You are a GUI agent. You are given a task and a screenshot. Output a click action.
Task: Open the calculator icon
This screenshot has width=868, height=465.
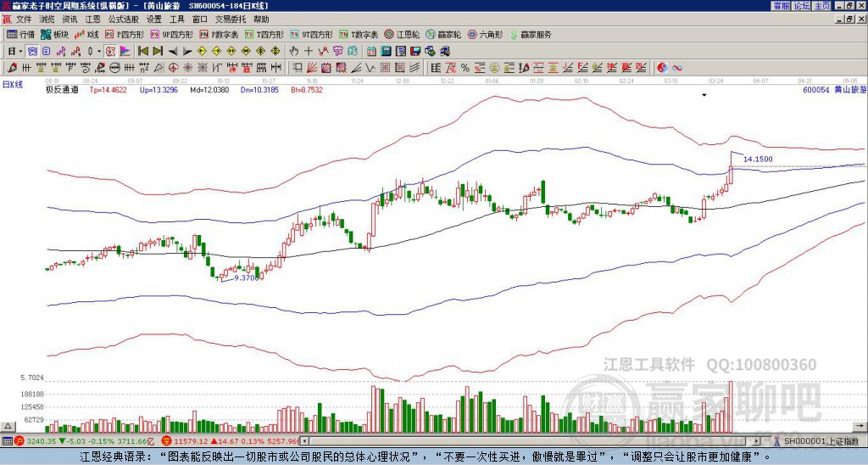386,52
